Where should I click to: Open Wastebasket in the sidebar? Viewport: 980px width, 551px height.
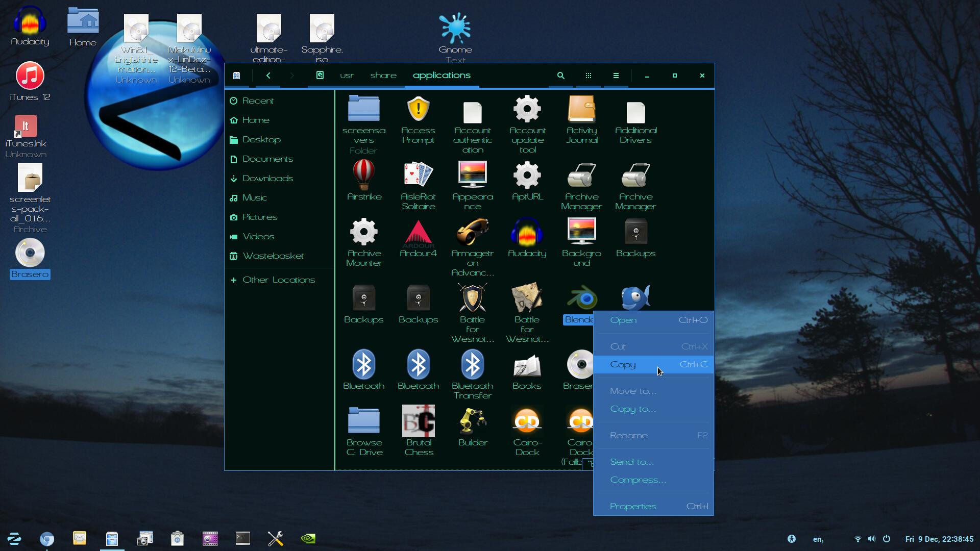click(279, 256)
